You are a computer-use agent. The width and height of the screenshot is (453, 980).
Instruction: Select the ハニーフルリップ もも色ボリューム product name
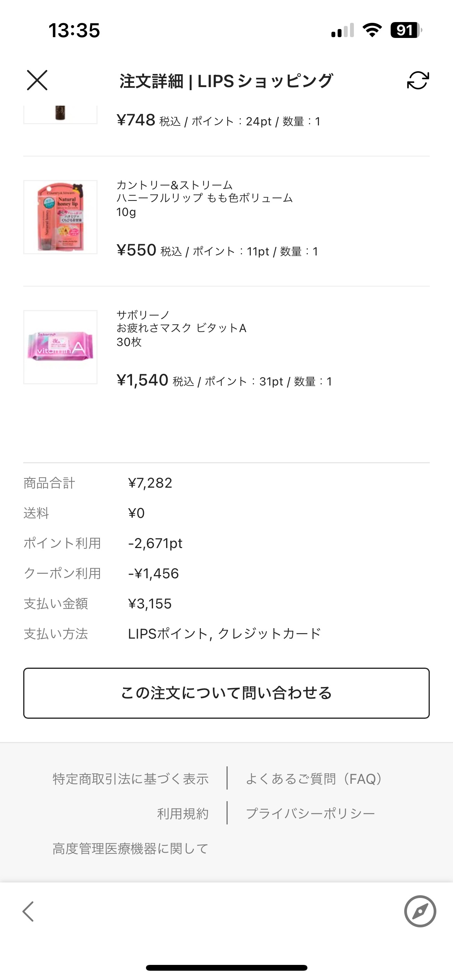[204, 198]
